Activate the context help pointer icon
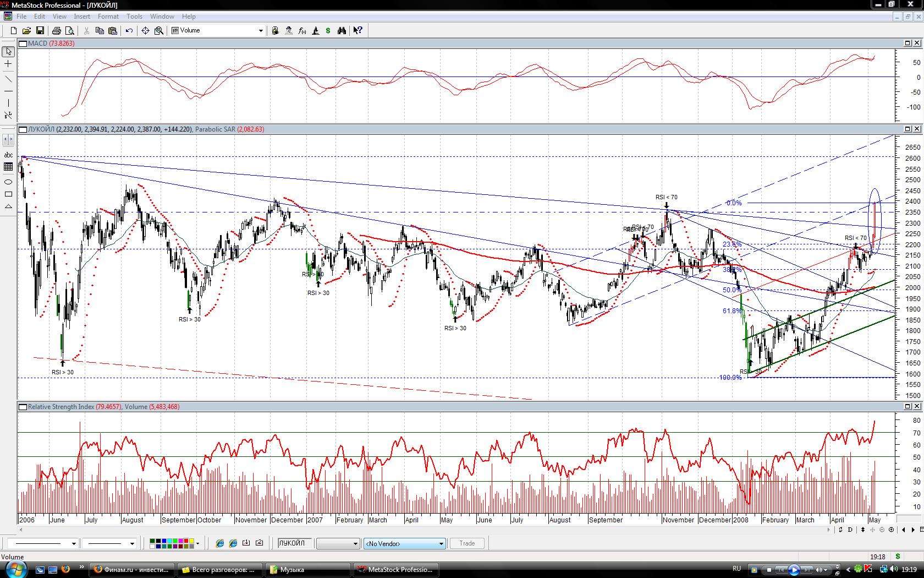Screen dimensions: 924x578 coord(358,31)
